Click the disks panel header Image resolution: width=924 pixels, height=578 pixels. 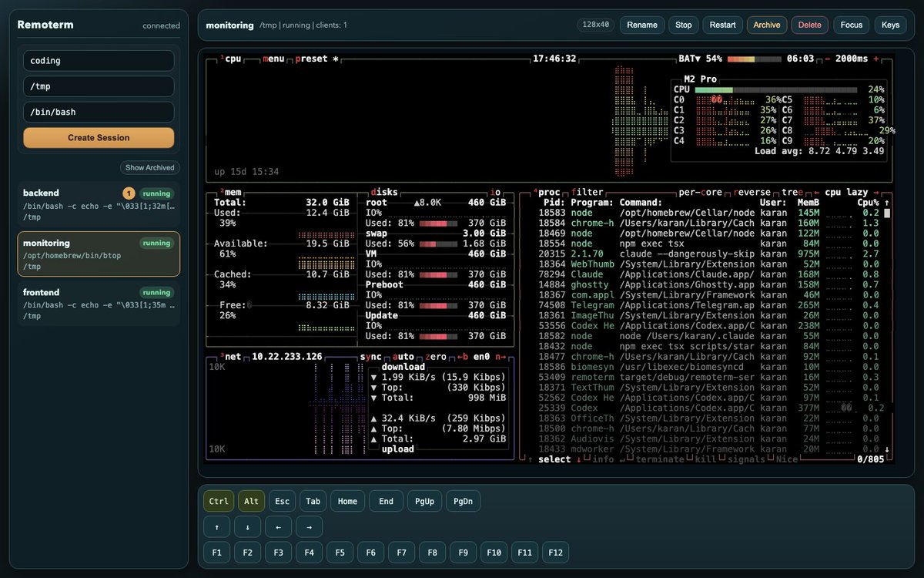pos(384,192)
